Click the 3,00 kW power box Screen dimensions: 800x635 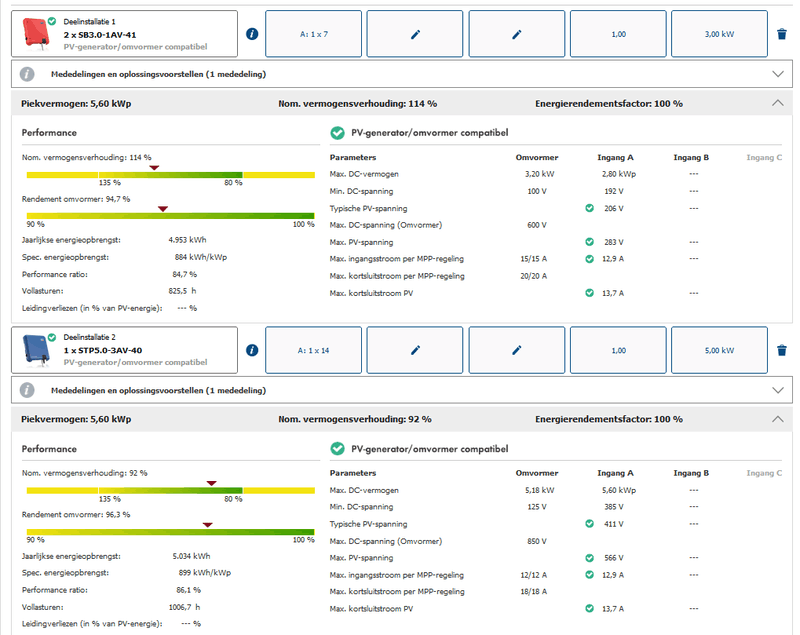pos(720,34)
